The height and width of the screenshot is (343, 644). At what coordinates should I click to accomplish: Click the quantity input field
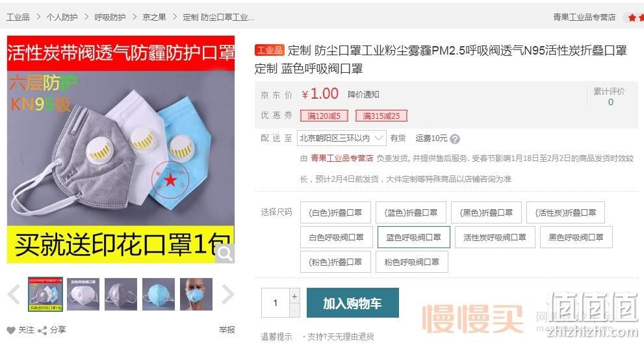tap(276, 303)
